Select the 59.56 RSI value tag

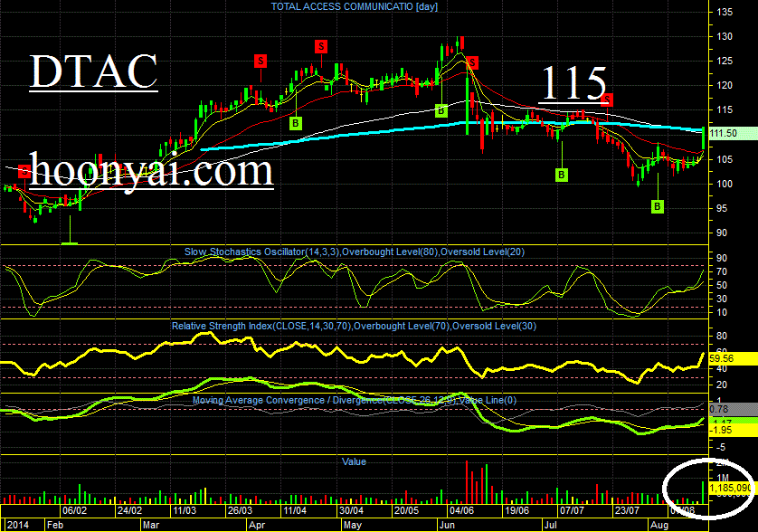coord(733,358)
